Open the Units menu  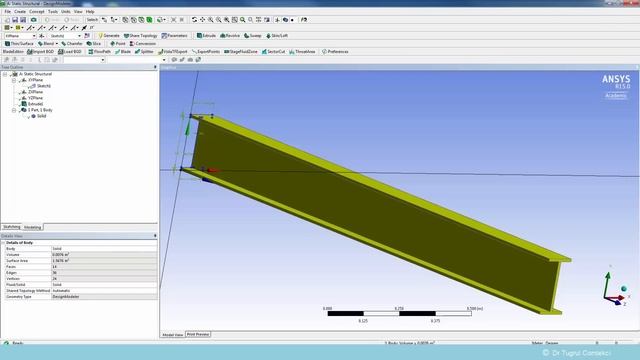coord(66,11)
